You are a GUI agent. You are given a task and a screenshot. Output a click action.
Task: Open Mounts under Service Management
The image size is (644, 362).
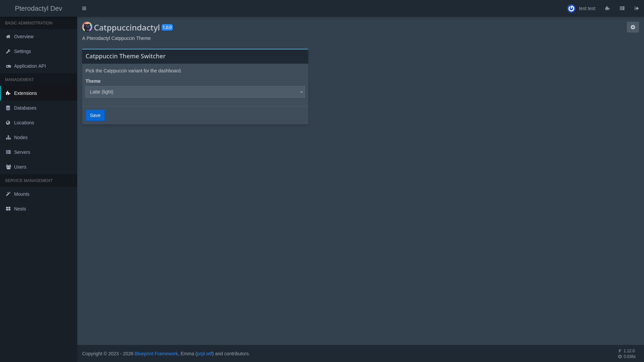click(x=22, y=194)
